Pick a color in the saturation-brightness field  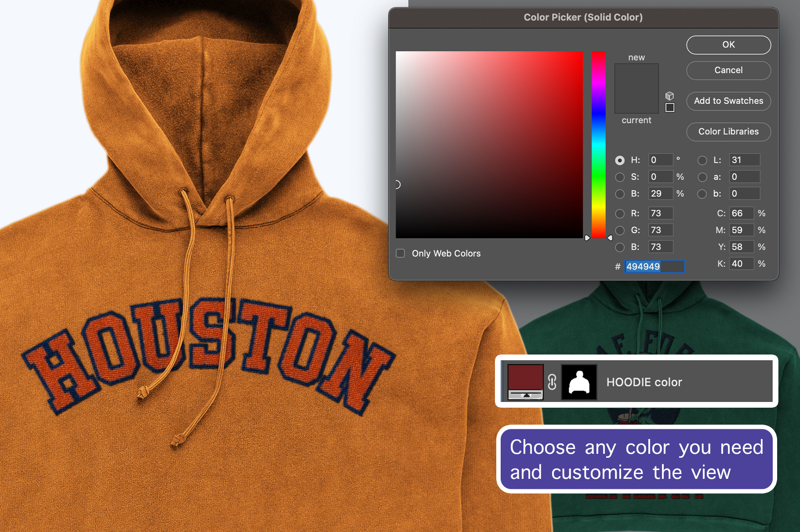[x=489, y=145]
